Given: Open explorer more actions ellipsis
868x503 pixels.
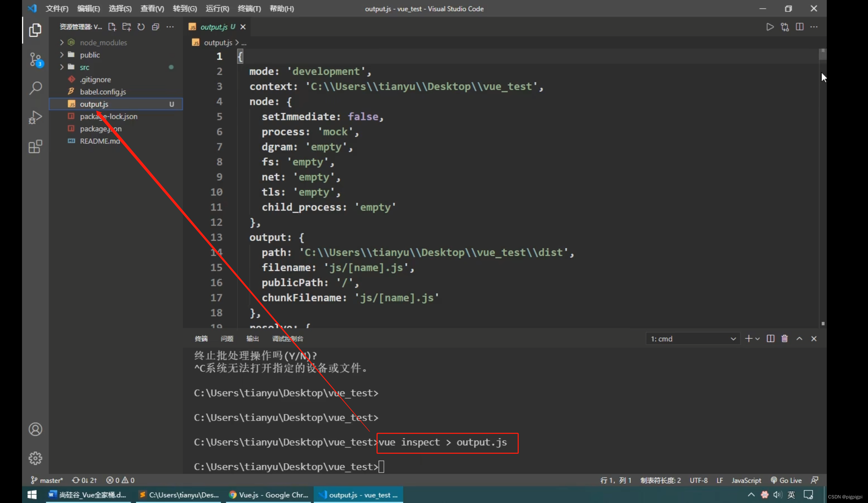Looking at the screenshot, I should coord(170,27).
